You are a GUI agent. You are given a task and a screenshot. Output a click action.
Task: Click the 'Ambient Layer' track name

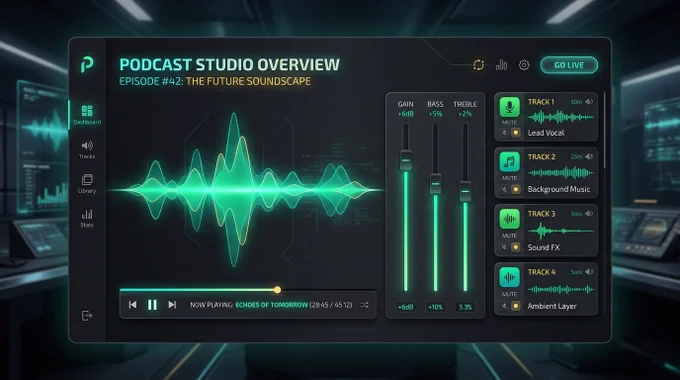click(552, 306)
